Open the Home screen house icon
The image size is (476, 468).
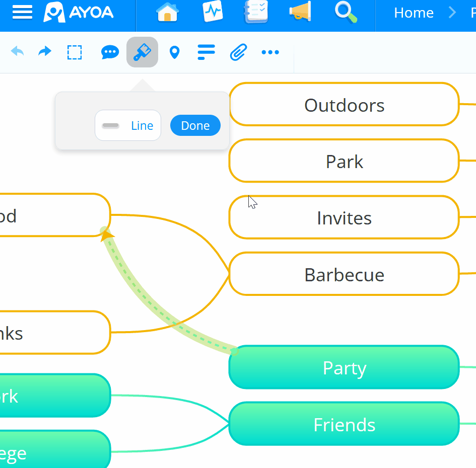[167, 13]
